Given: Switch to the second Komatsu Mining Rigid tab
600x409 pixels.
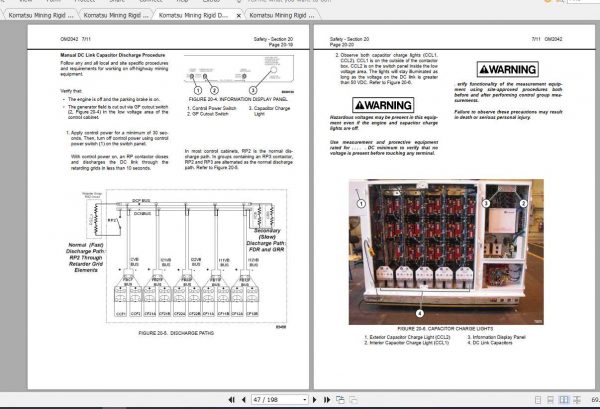Looking at the screenshot, I should (115, 15).
